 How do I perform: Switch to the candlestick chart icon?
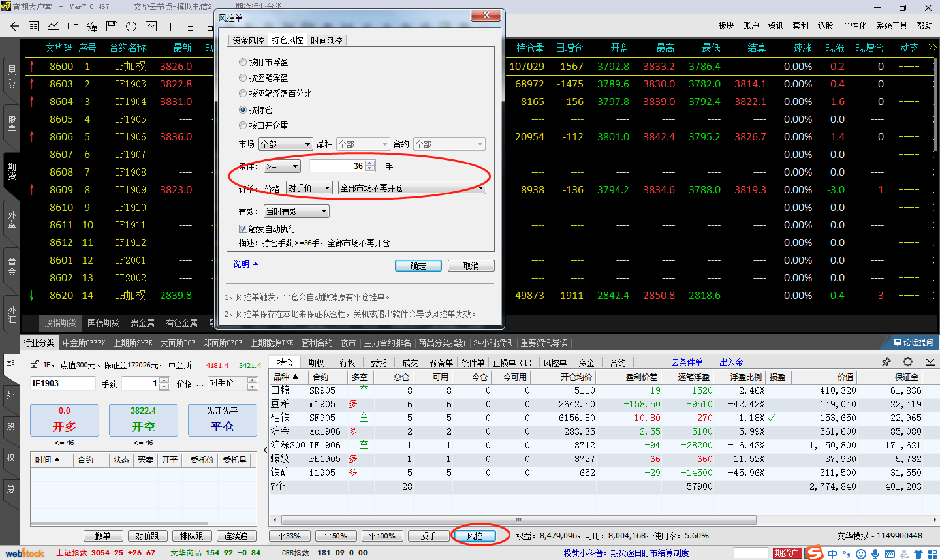[72, 26]
